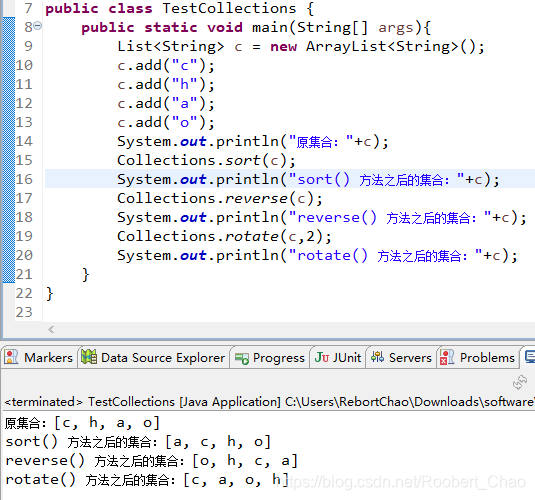Click the Markers tab icon
This screenshot has height=500, width=535.
pos(12,357)
